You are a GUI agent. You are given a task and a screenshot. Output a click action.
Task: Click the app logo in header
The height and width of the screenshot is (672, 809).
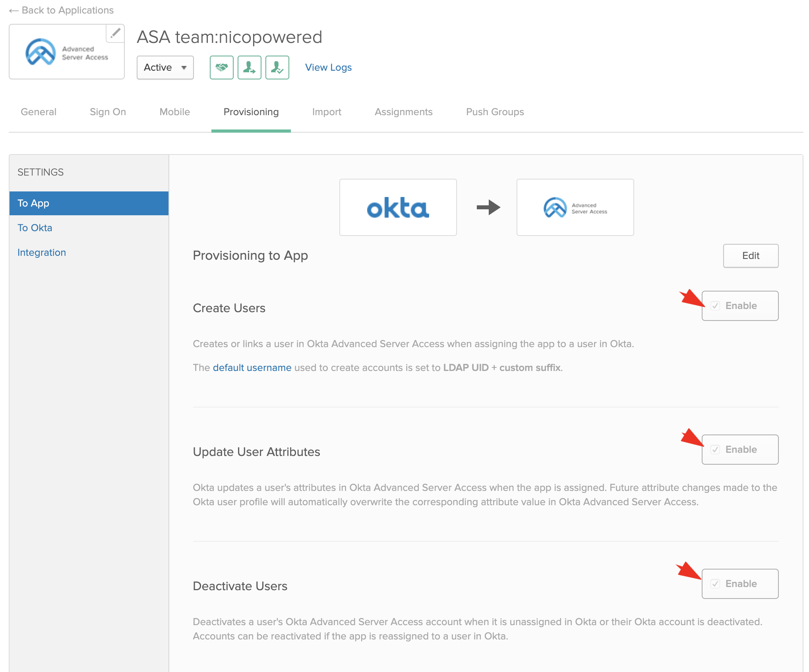[67, 52]
